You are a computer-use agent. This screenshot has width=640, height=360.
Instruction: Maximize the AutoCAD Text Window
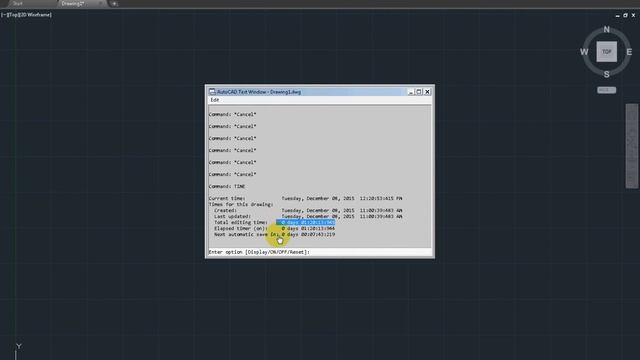(419, 92)
